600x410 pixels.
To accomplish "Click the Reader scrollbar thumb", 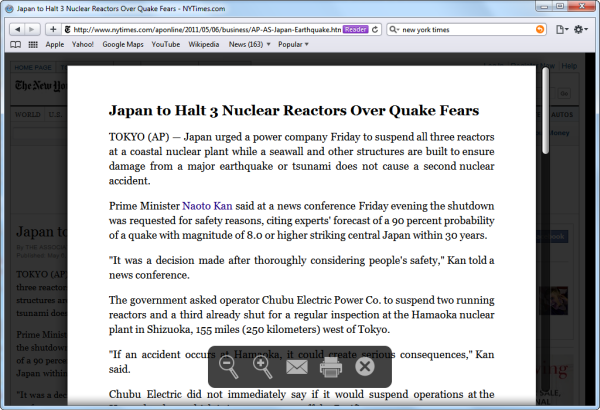I will (x=546, y=111).
